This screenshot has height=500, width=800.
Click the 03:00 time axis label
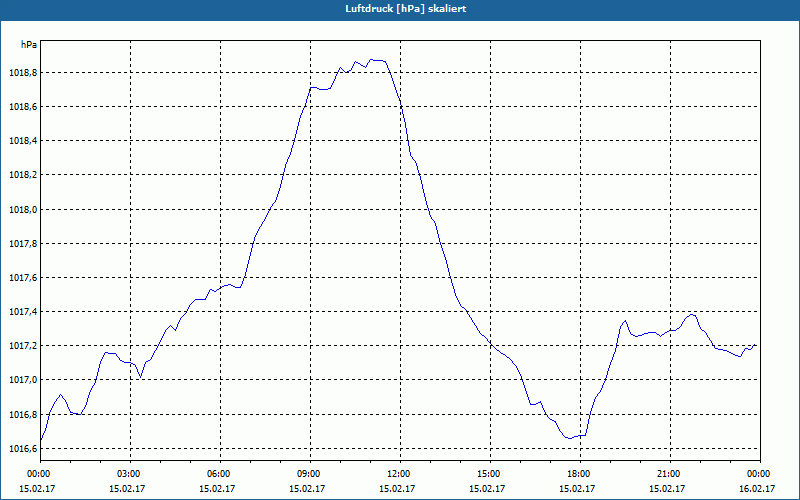131,474
